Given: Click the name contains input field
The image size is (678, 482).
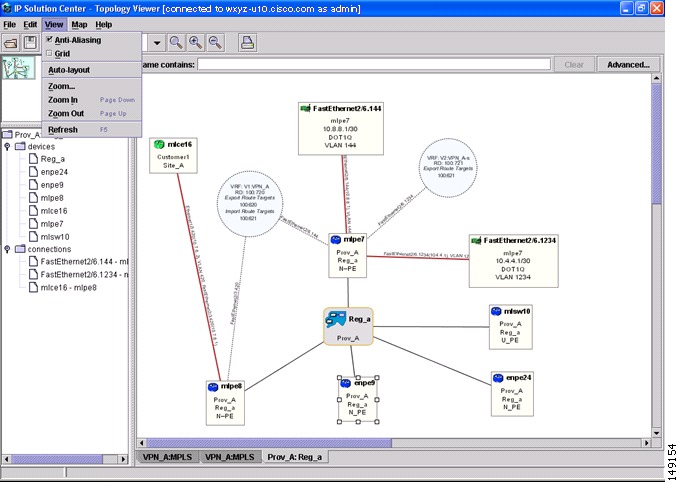Looking at the screenshot, I should pyautogui.click(x=374, y=65).
